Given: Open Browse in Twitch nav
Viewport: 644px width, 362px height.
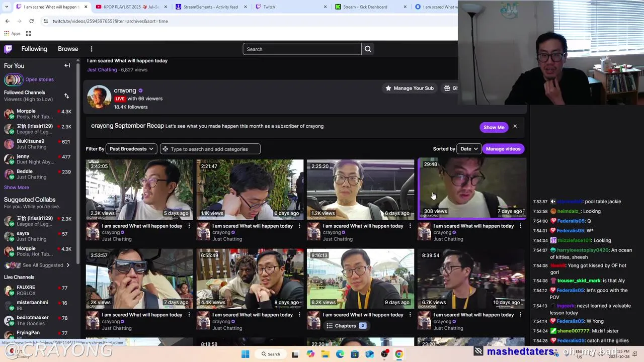Looking at the screenshot, I should click(68, 49).
